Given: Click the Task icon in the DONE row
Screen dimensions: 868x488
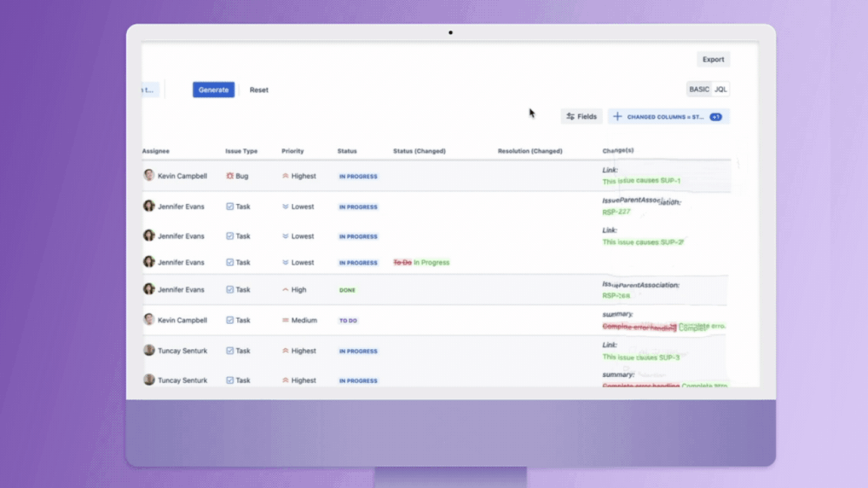Looking at the screenshot, I should click(229, 289).
